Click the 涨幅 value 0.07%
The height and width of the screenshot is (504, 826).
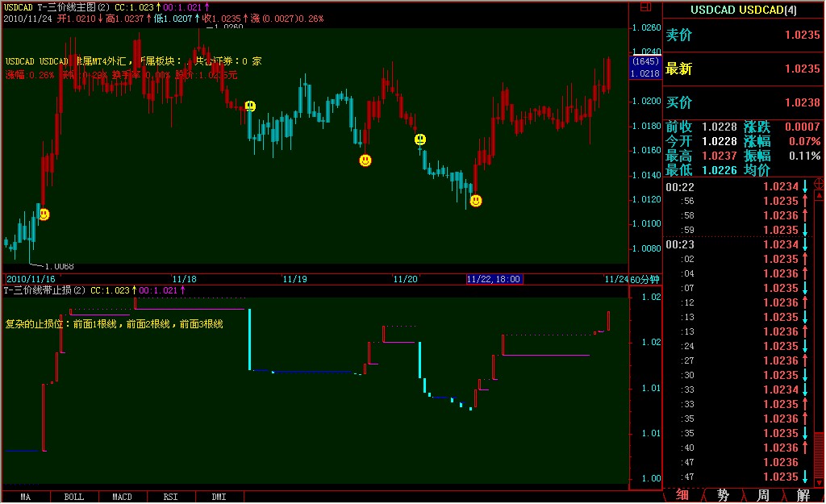pos(804,142)
